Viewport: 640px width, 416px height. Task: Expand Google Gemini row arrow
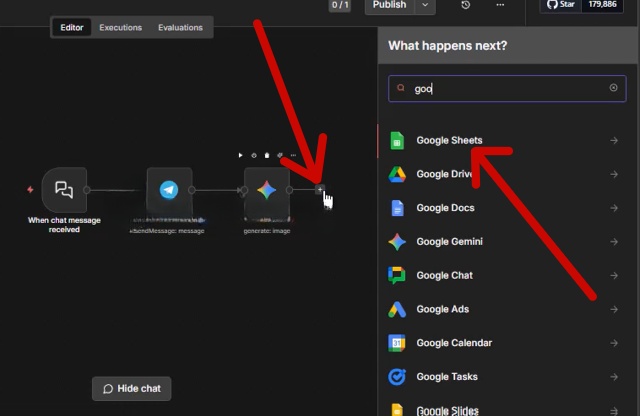click(x=614, y=242)
